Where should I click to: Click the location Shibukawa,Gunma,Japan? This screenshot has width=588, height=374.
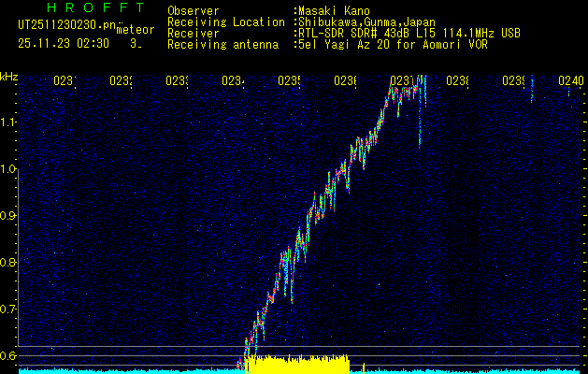click(x=366, y=22)
